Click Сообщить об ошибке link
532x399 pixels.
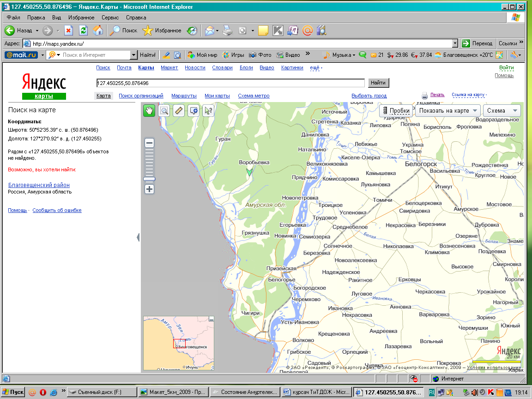click(57, 210)
